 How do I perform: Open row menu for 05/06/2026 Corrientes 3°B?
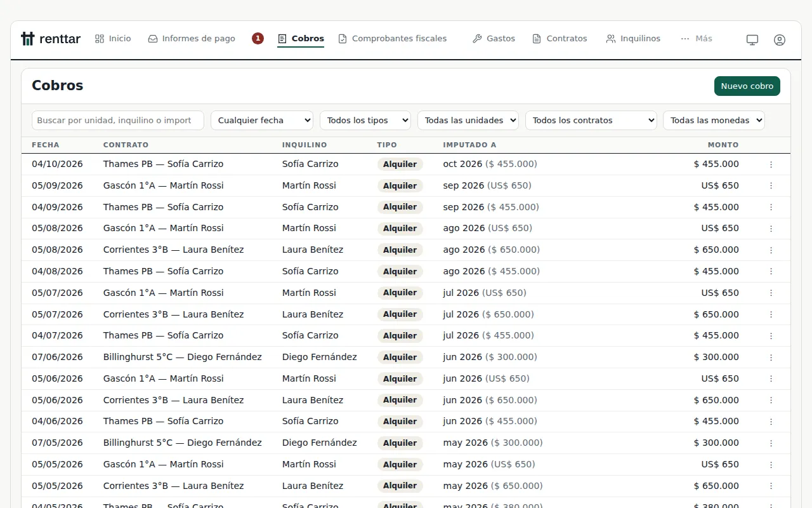point(771,400)
